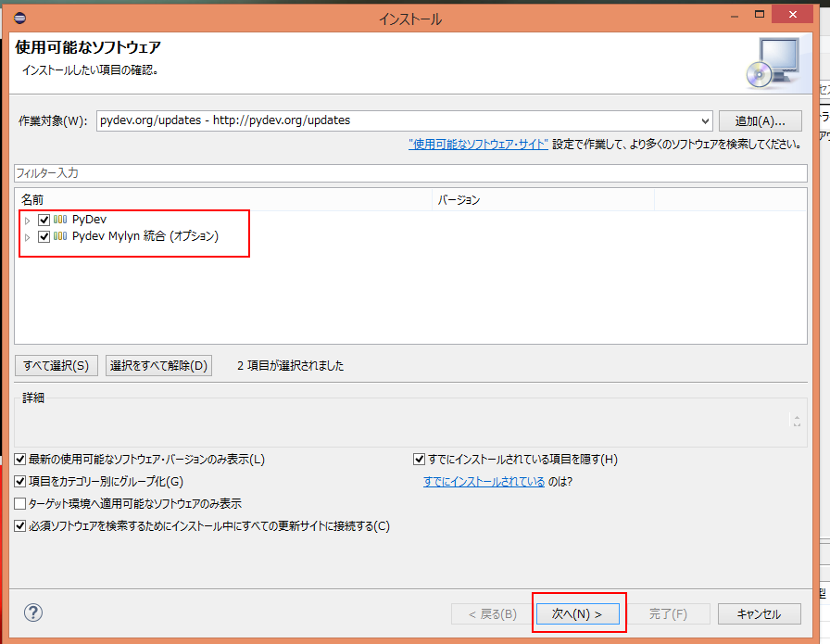Click the キャンセル button

pos(759,613)
